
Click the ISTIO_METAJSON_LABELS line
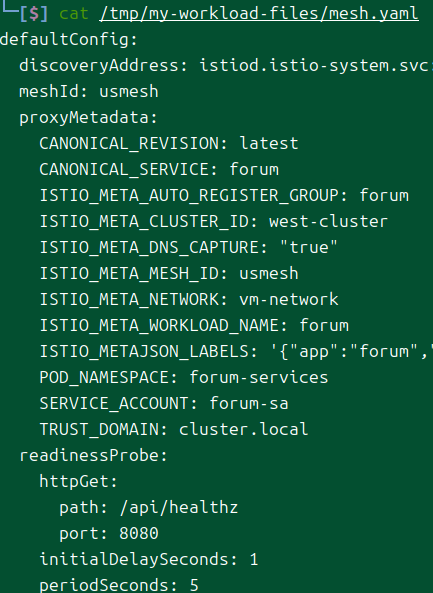236,352
